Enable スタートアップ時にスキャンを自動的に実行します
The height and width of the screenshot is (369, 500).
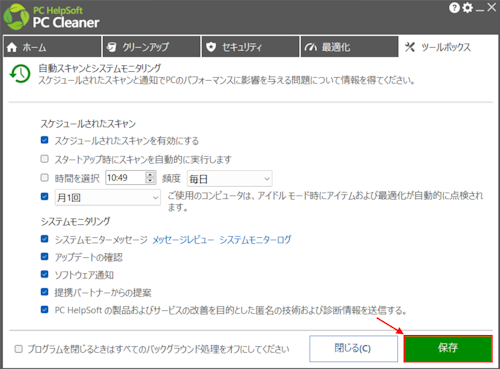click(x=44, y=159)
